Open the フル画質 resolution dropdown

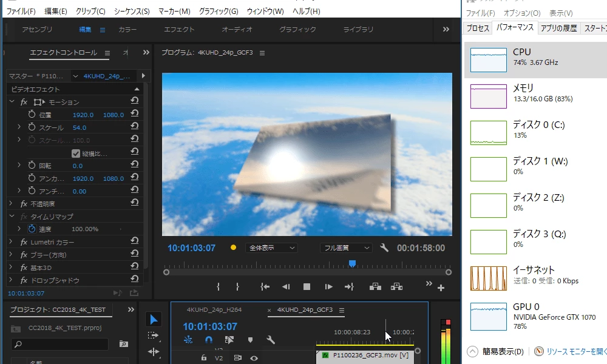pos(346,248)
